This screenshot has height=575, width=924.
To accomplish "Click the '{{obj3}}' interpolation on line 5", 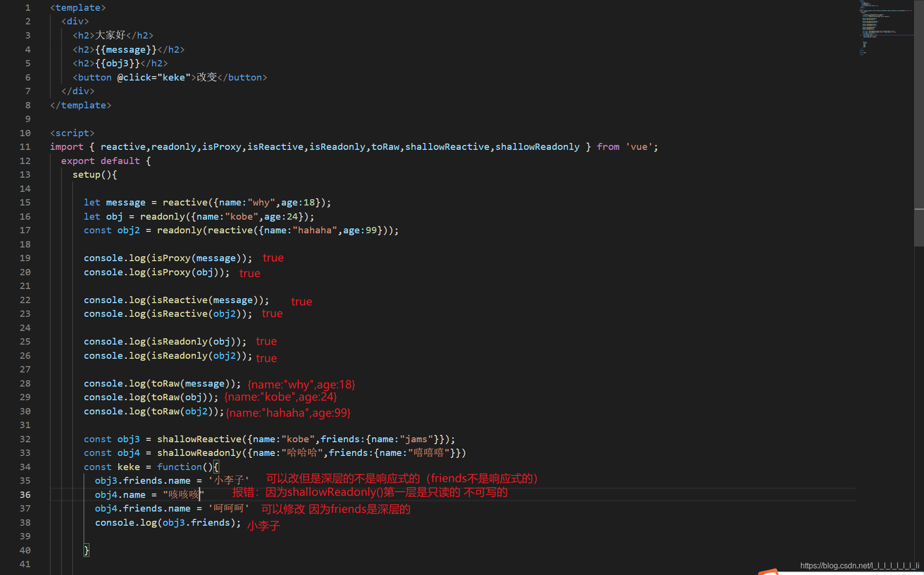I will click(x=118, y=63).
